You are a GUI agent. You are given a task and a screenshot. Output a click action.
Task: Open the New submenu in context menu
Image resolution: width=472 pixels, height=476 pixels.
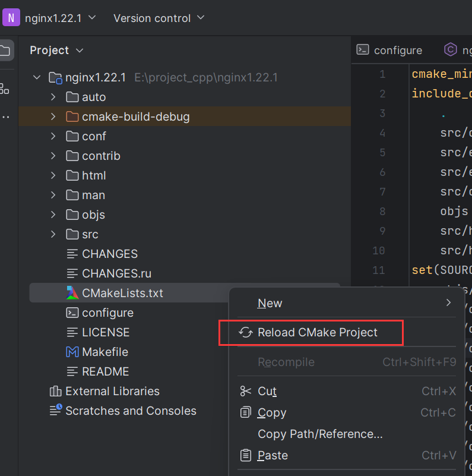pos(346,303)
